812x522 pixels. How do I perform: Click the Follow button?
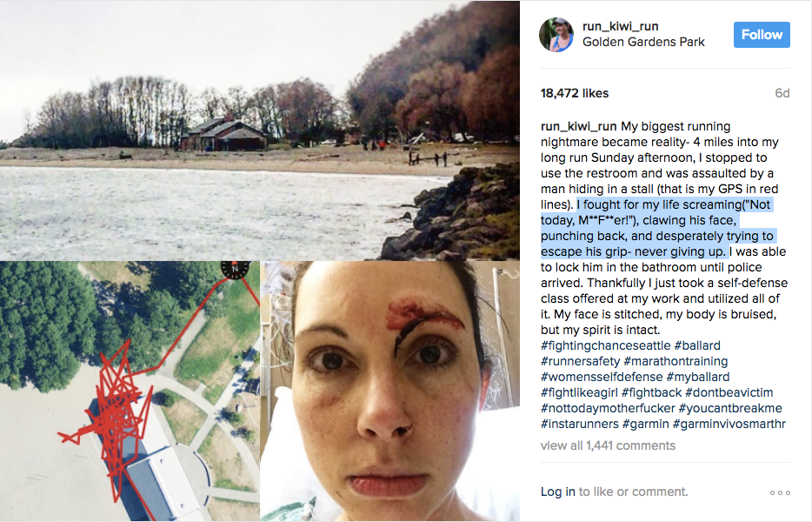pos(762,35)
